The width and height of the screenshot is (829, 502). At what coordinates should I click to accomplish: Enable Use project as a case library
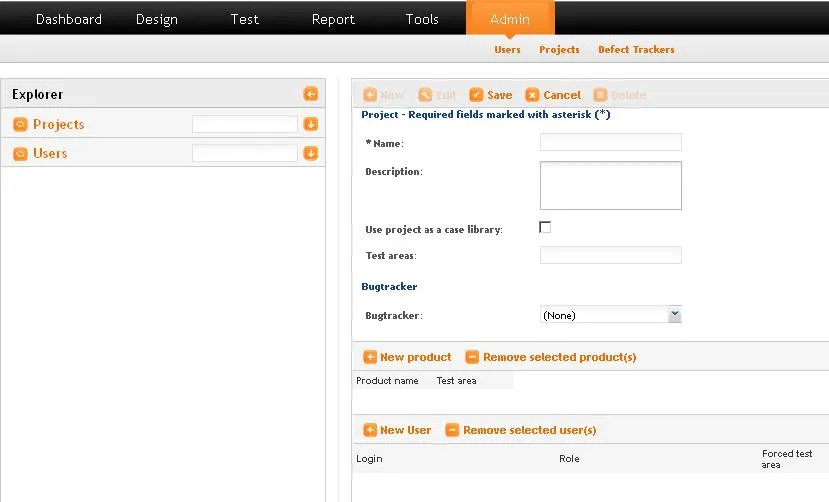(x=545, y=227)
